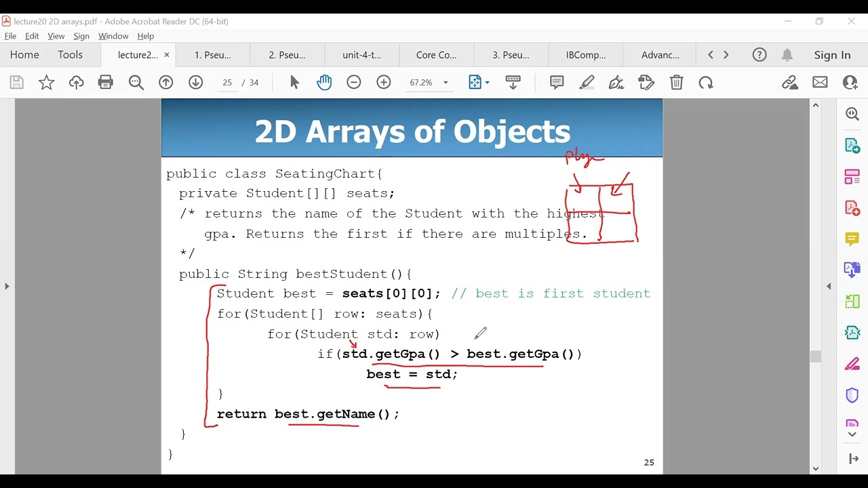Open the fit page options dropdown arrow

click(x=487, y=83)
